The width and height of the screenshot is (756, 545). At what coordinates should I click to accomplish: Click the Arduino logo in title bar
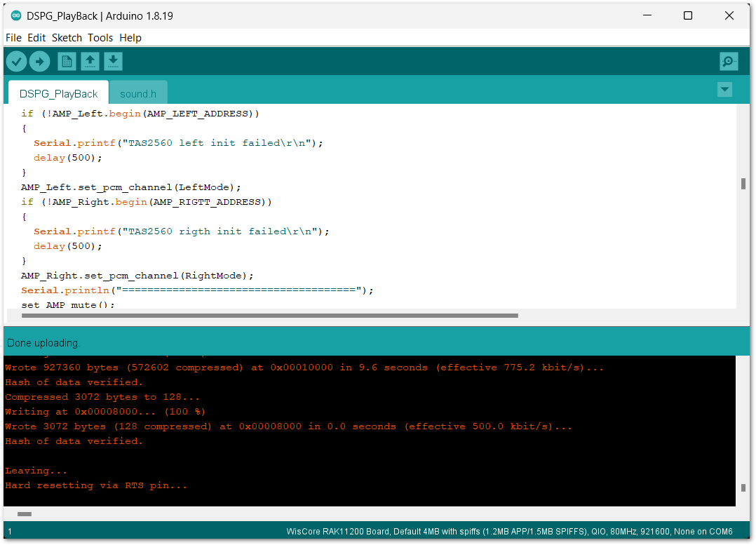(15, 15)
